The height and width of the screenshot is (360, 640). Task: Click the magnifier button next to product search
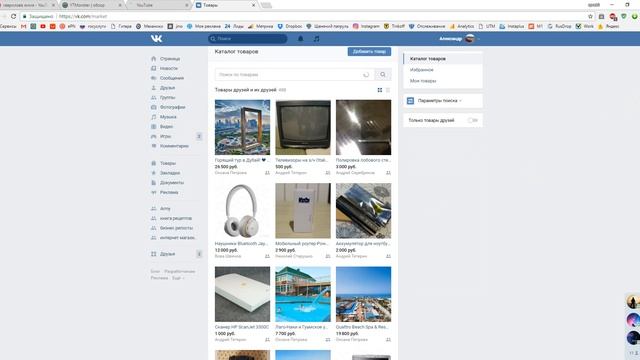(x=382, y=75)
